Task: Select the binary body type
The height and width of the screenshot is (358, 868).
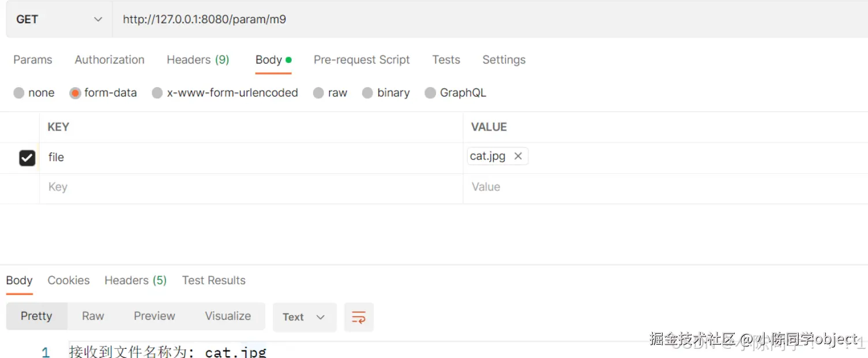Action: coord(386,93)
